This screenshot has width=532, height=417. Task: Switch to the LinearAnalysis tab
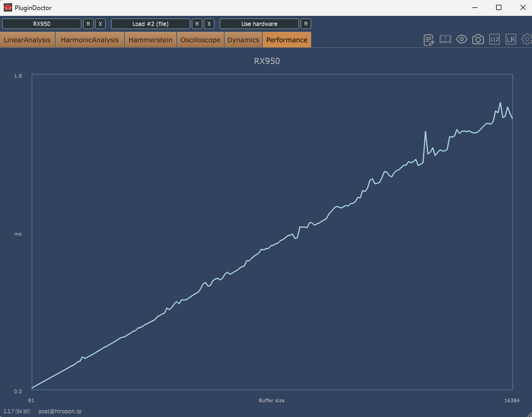coord(27,40)
